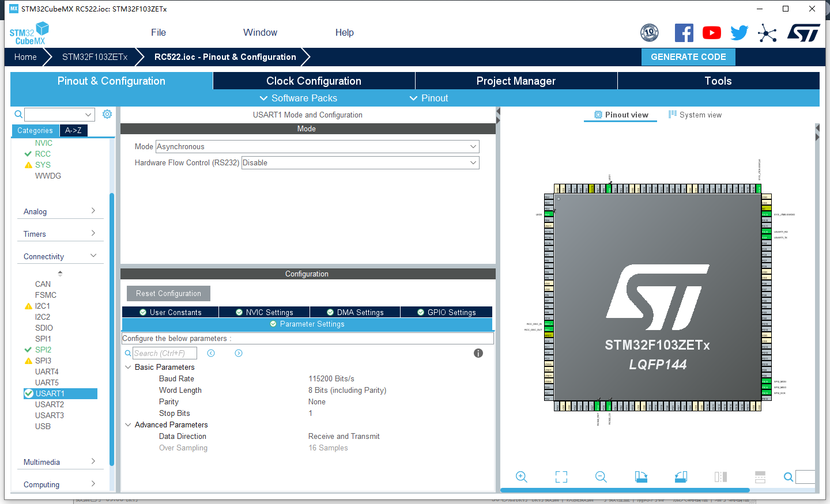This screenshot has width=830, height=504.
Task: Open the DMA Settings tab
Action: 355,312
